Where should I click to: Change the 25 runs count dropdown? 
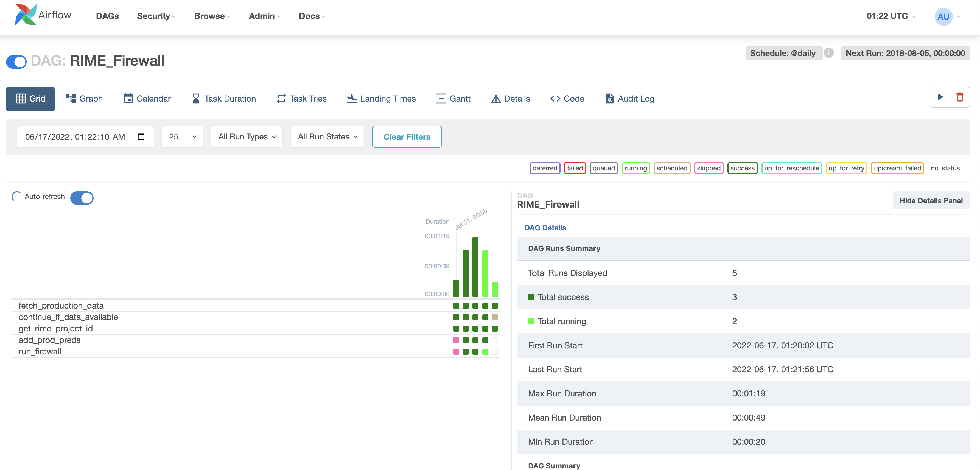point(182,137)
